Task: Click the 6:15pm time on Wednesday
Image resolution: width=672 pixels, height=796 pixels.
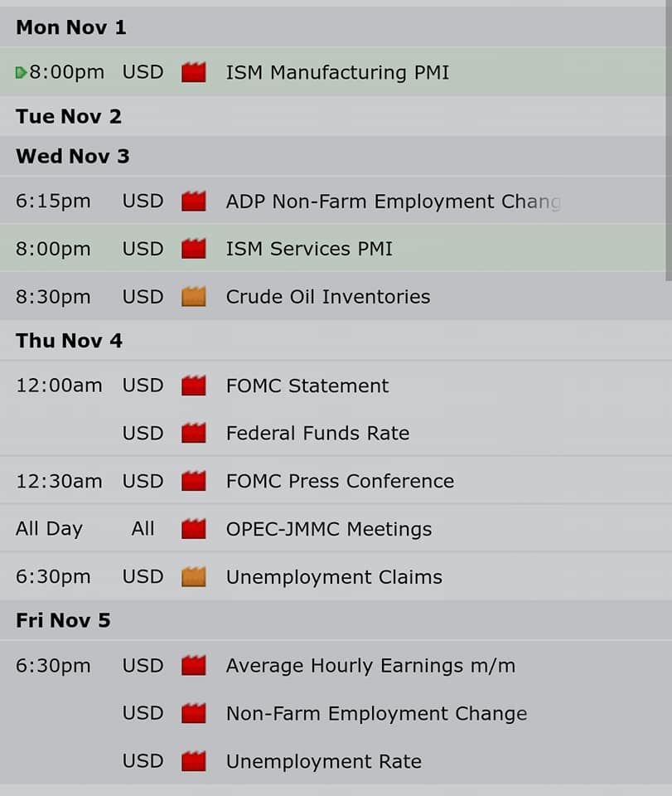Action: [x=53, y=201]
